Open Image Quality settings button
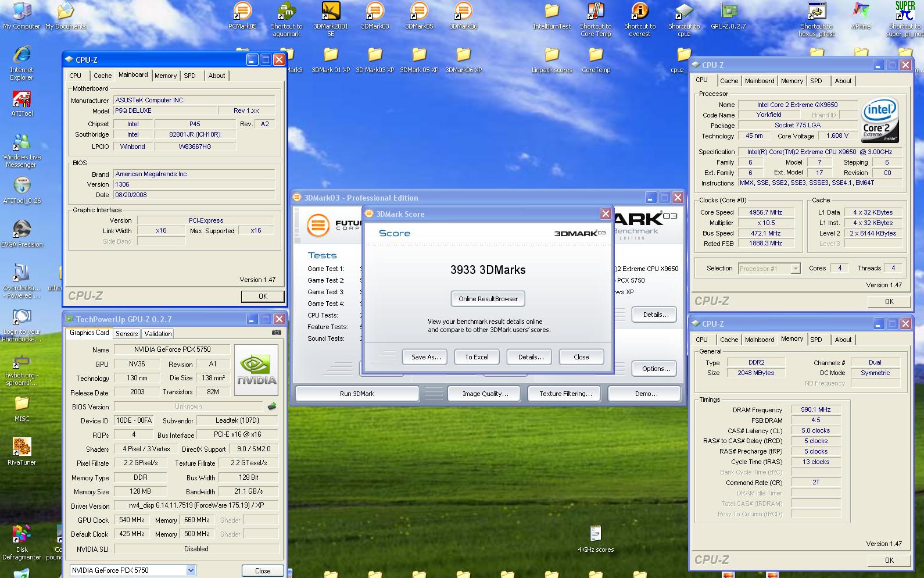Image resolution: width=924 pixels, height=578 pixels. point(485,394)
